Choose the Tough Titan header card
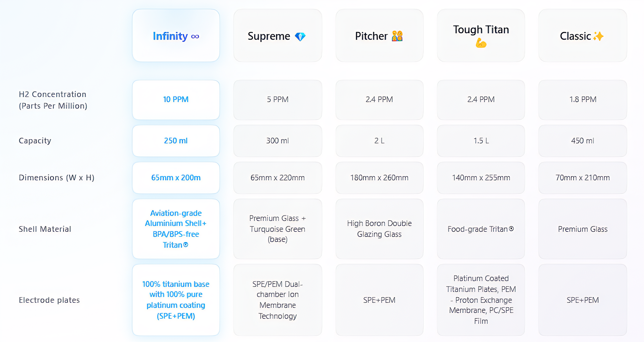This screenshot has width=644, height=342. coord(481,36)
